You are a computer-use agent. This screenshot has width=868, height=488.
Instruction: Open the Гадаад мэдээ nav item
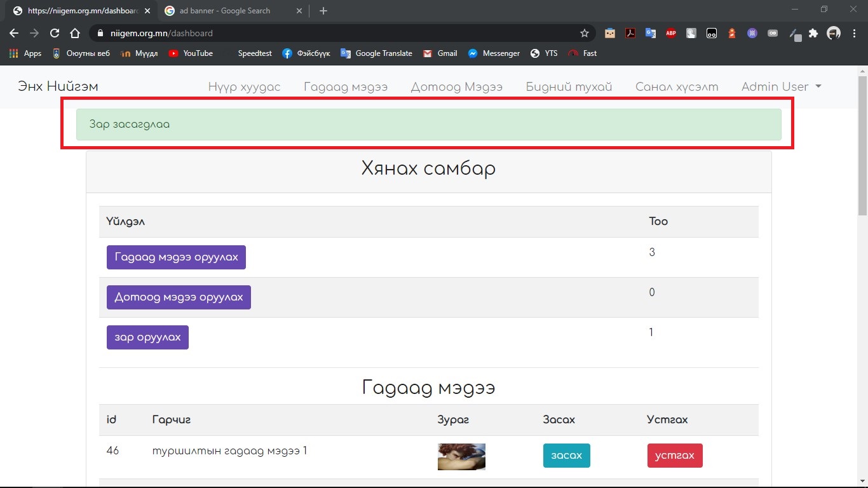[345, 87]
